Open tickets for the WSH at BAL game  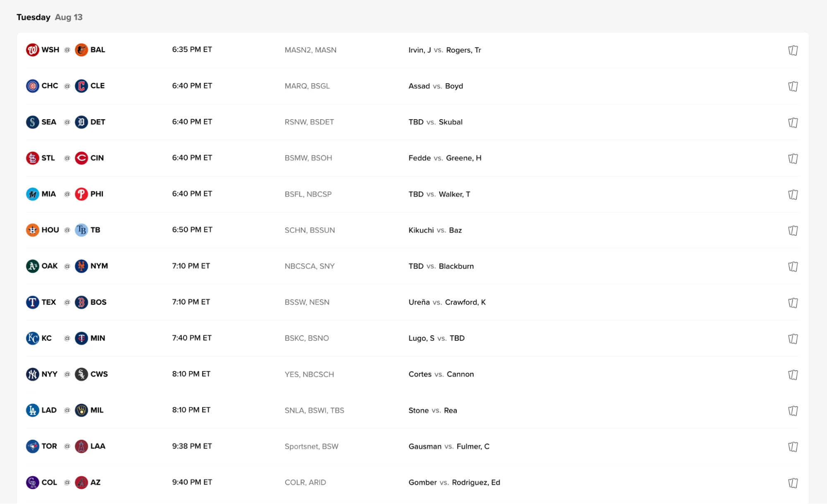(793, 50)
